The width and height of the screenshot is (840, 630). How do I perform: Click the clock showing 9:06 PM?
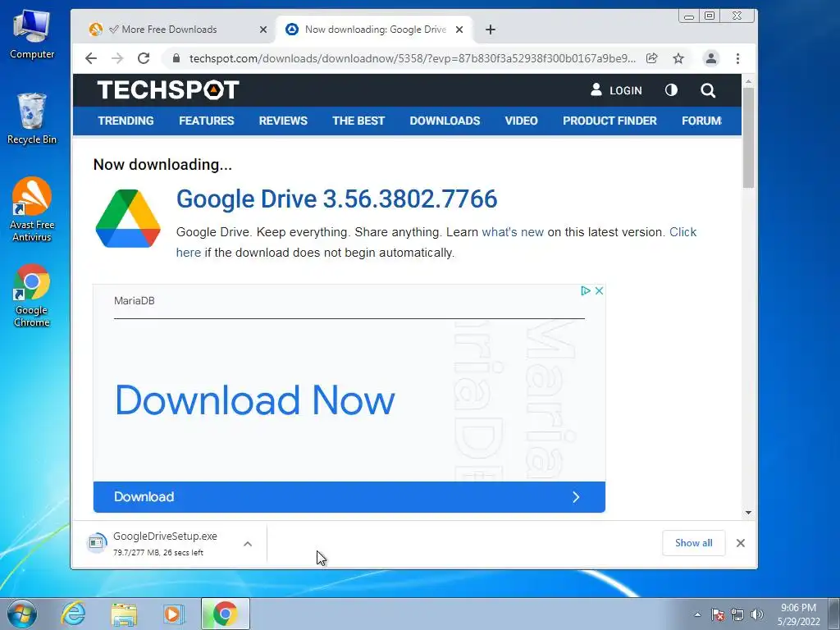click(x=798, y=614)
